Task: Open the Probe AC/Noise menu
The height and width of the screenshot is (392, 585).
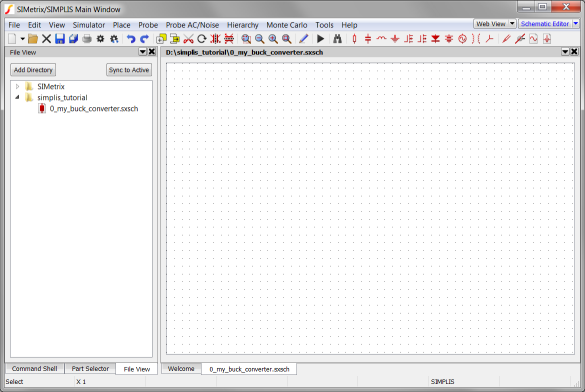Action: pos(192,25)
